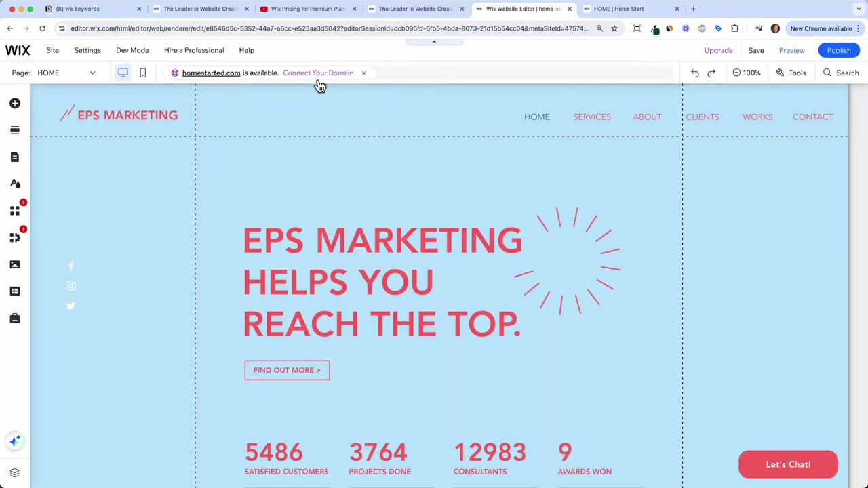Open the Tools panel
The width and height of the screenshot is (868, 488).
tap(791, 73)
